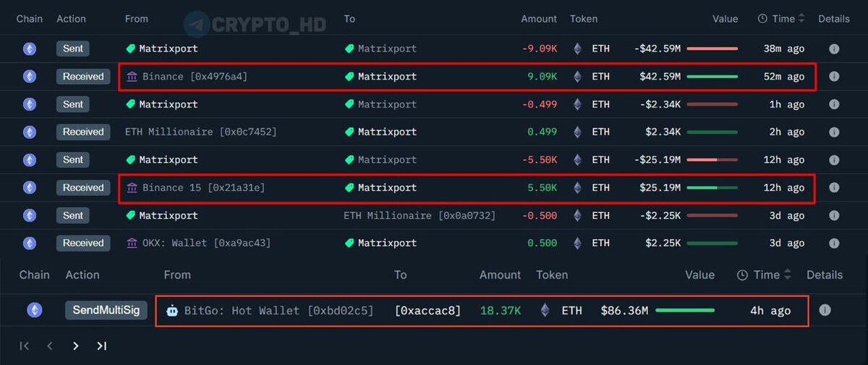Click upper table Chain column header

click(30, 19)
